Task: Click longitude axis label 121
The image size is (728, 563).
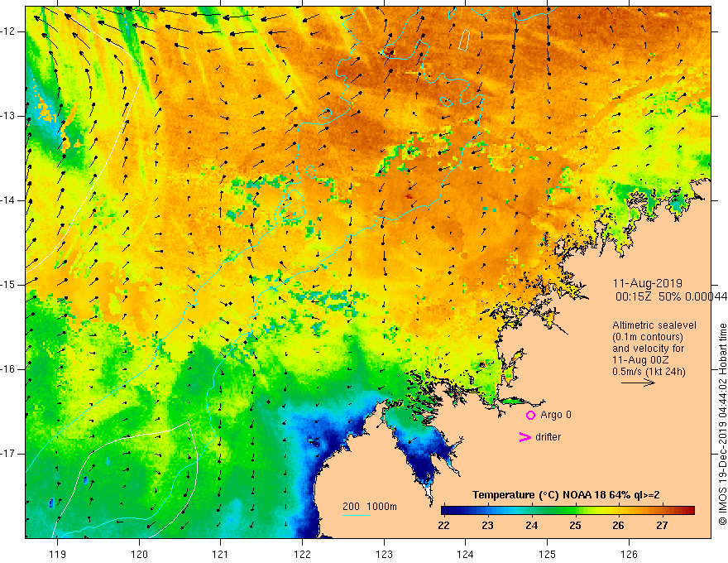Action: (221, 554)
